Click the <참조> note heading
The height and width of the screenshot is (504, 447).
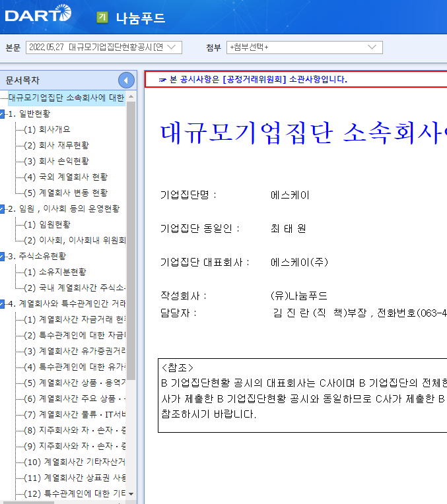(178, 367)
